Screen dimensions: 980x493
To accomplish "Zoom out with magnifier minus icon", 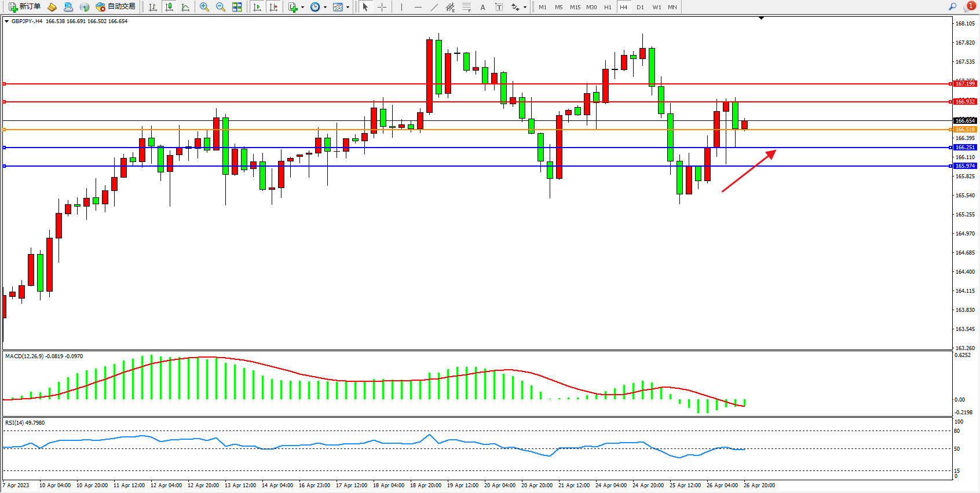I will (221, 7).
